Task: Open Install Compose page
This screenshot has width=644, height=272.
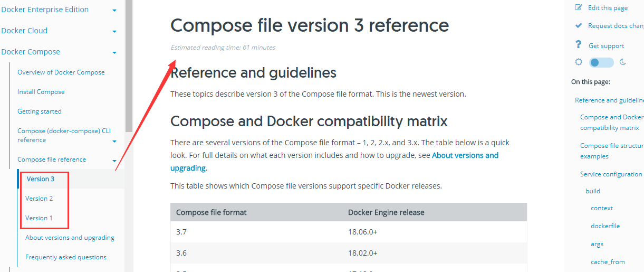Action: (x=41, y=92)
